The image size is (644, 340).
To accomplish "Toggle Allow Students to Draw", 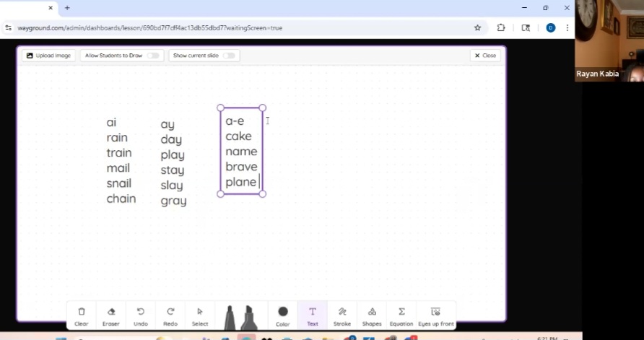I will point(152,56).
